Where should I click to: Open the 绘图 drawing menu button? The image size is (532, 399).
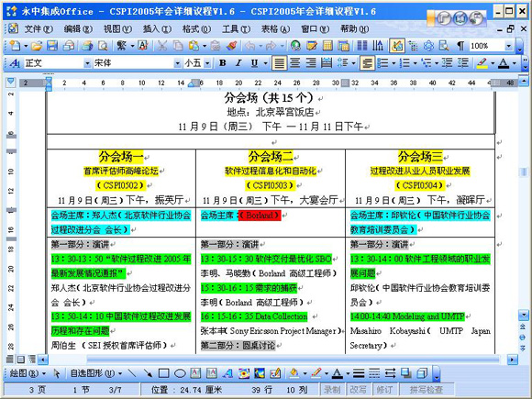(x=28, y=373)
